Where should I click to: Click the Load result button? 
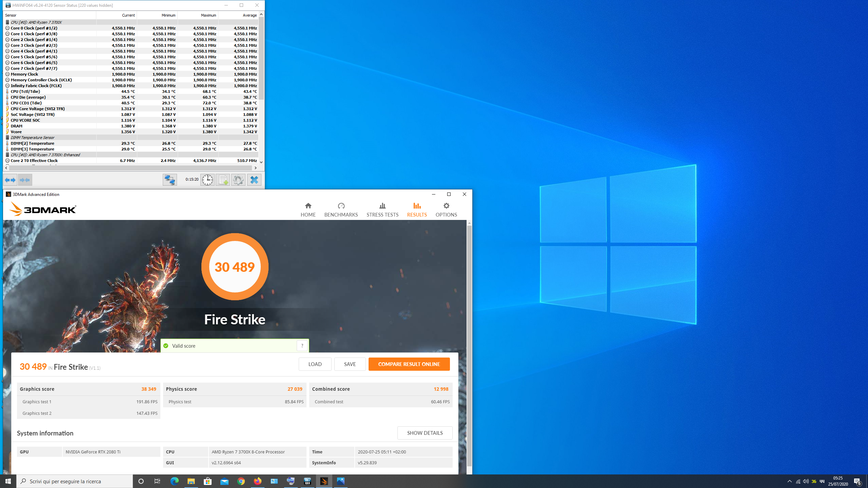pos(315,364)
